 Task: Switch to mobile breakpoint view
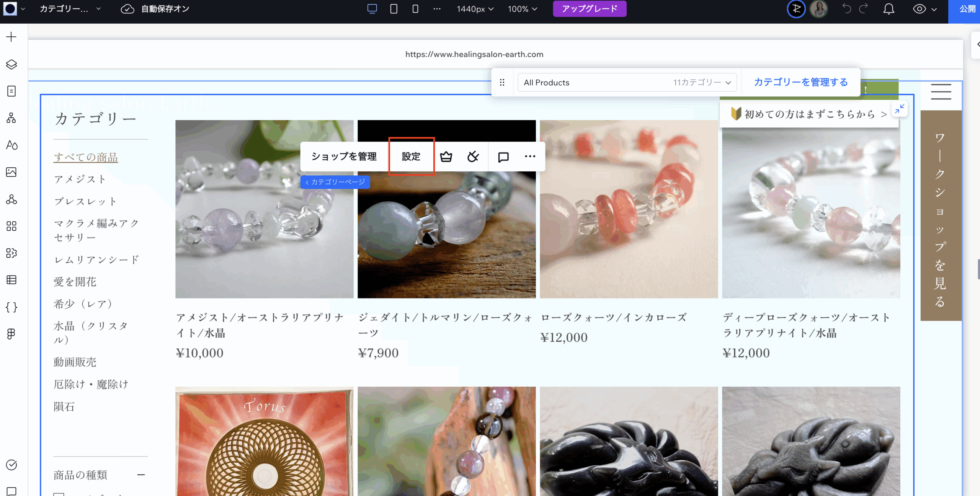click(x=415, y=9)
